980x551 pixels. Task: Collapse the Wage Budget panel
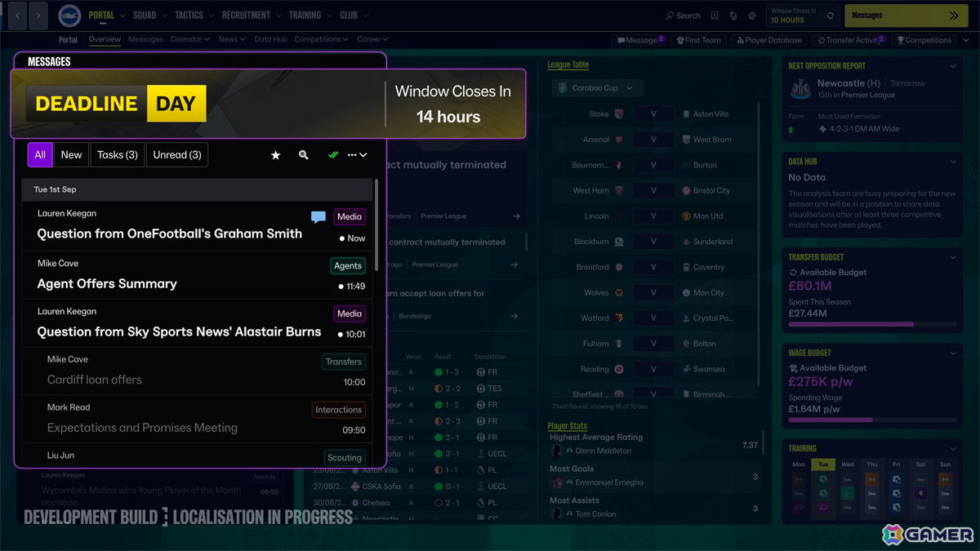tap(953, 353)
